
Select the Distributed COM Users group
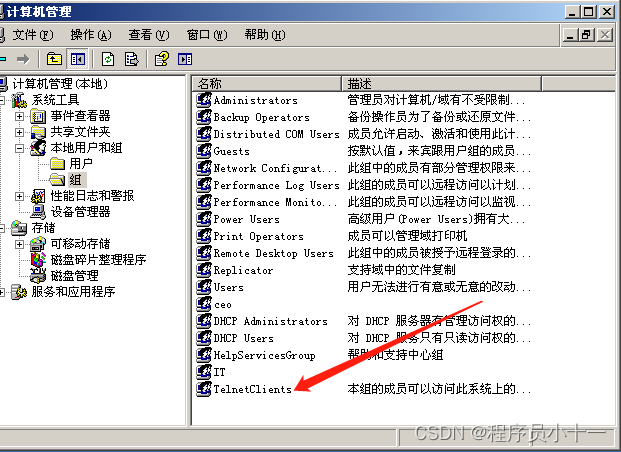click(x=276, y=134)
